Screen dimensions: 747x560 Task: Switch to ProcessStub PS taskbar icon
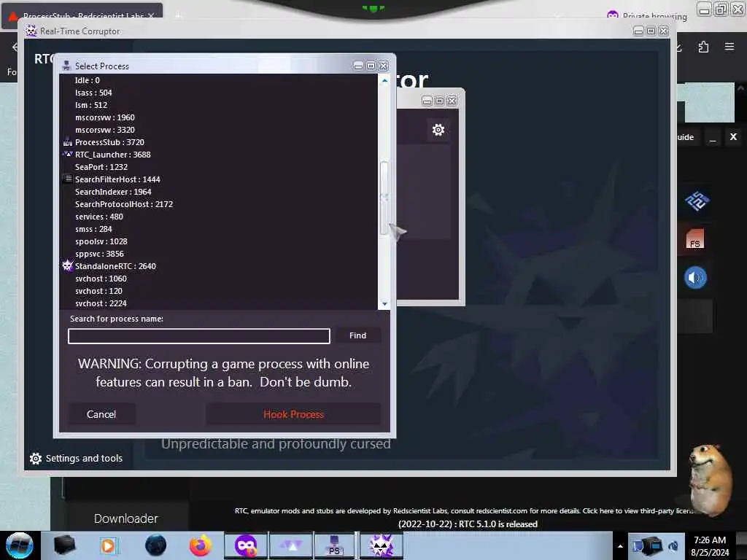[334, 545]
